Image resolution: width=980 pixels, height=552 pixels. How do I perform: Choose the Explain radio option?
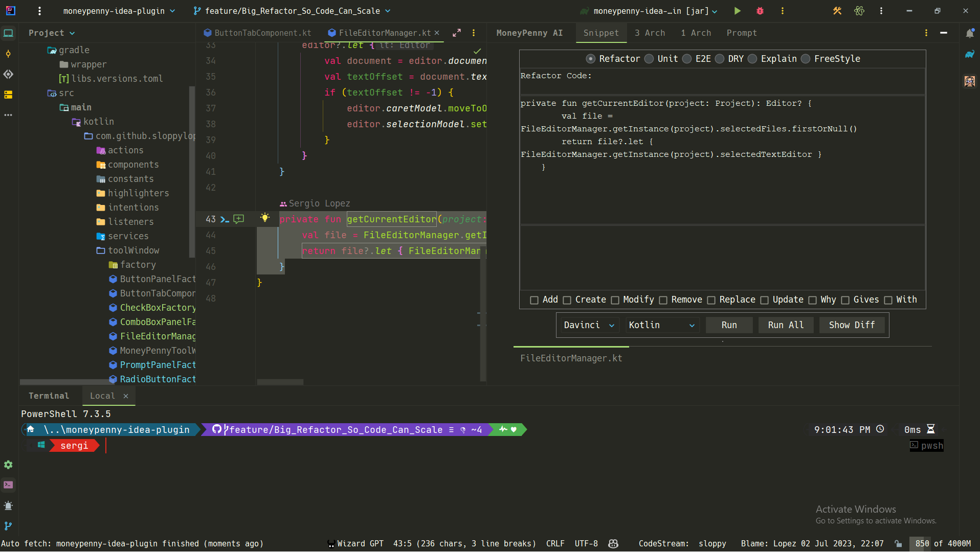tap(752, 59)
